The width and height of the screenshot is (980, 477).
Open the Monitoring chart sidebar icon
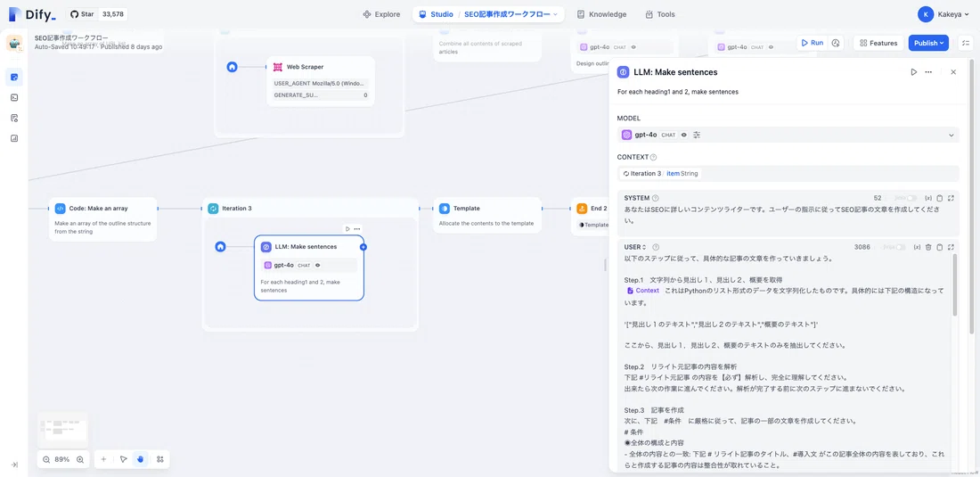tap(14, 138)
